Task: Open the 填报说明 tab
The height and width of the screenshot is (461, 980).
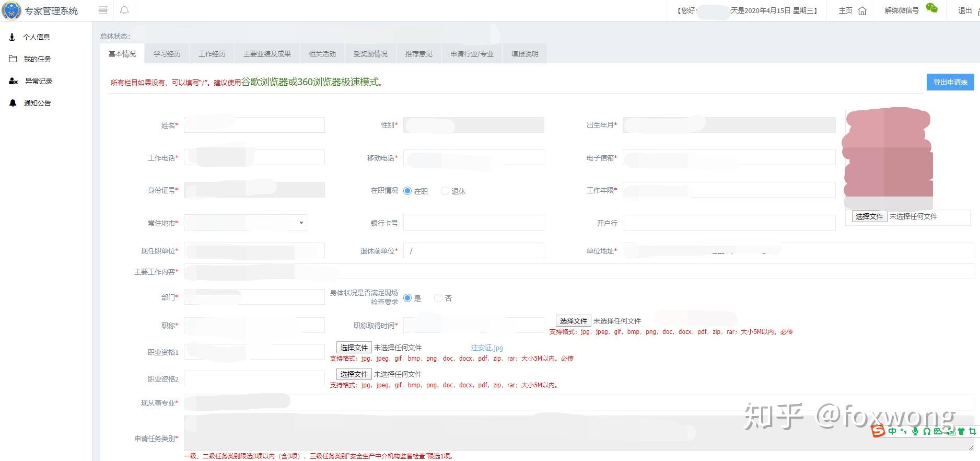Action: 525,54
